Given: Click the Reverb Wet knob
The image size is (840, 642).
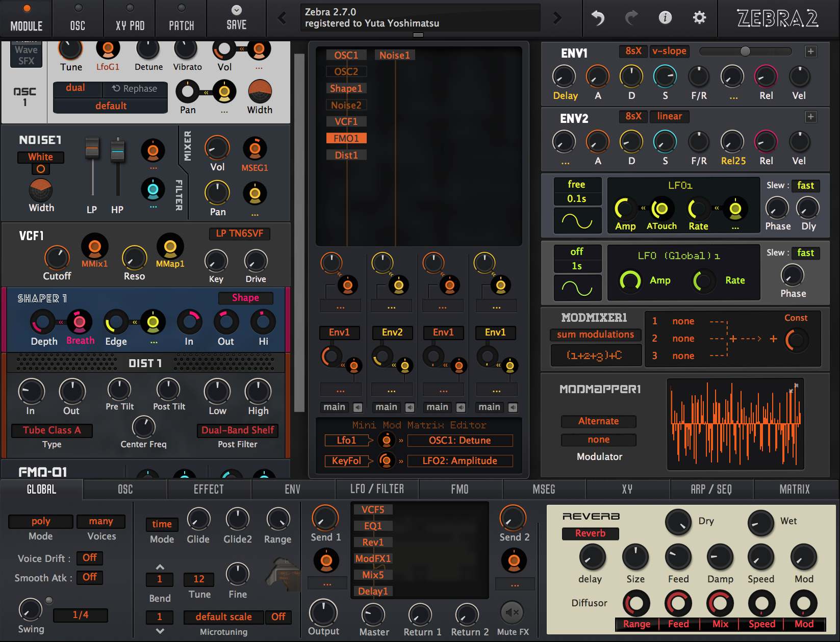Looking at the screenshot, I should click(761, 523).
